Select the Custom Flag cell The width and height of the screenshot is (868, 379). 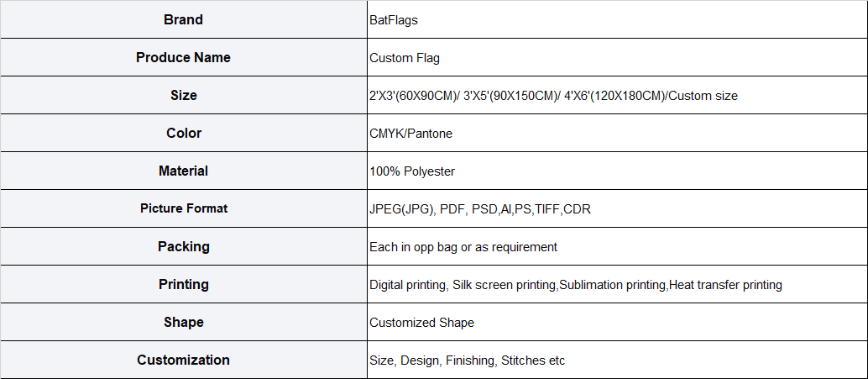(x=617, y=57)
